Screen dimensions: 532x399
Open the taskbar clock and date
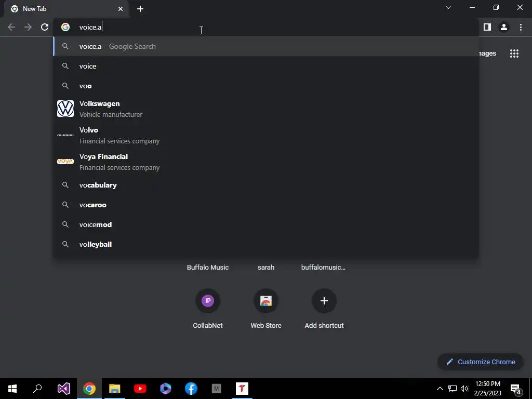coord(487,389)
